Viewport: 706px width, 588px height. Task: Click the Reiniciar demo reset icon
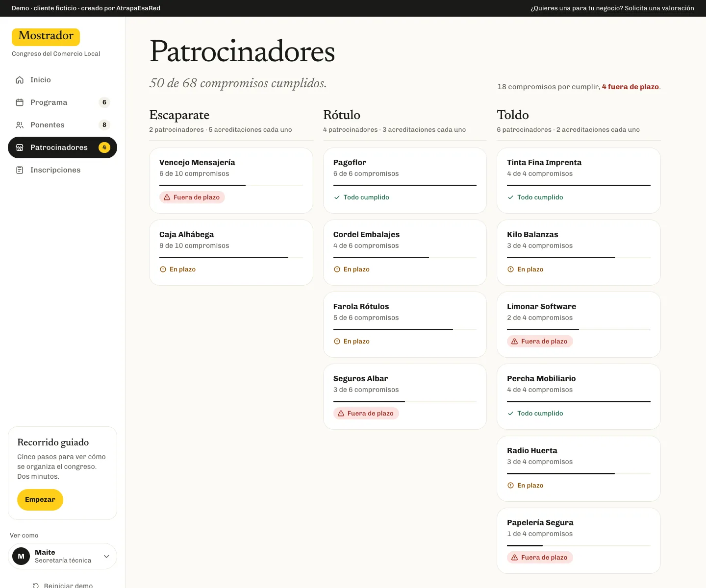click(36, 586)
